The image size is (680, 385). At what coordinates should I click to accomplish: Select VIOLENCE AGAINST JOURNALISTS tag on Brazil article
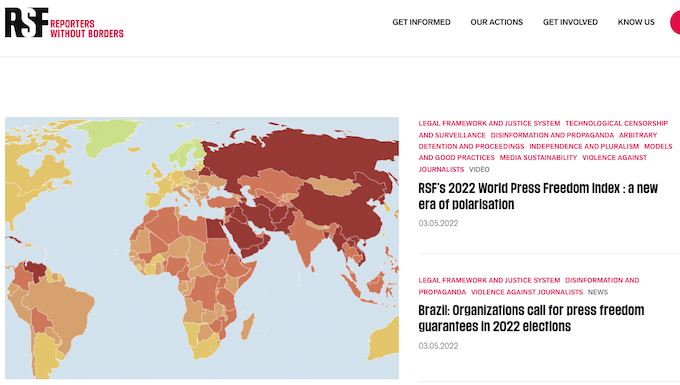(527, 292)
